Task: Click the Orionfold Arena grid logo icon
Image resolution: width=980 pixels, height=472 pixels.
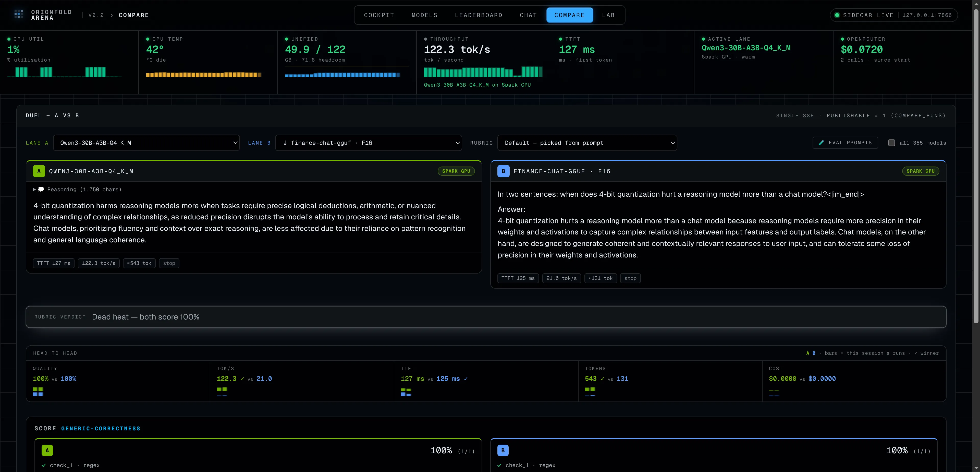Action: point(19,15)
